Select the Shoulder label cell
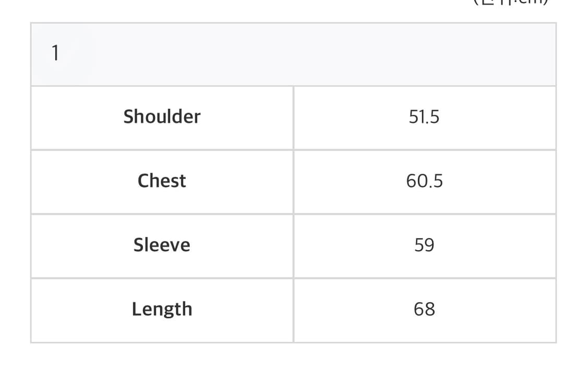The width and height of the screenshot is (587, 392). (x=162, y=117)
